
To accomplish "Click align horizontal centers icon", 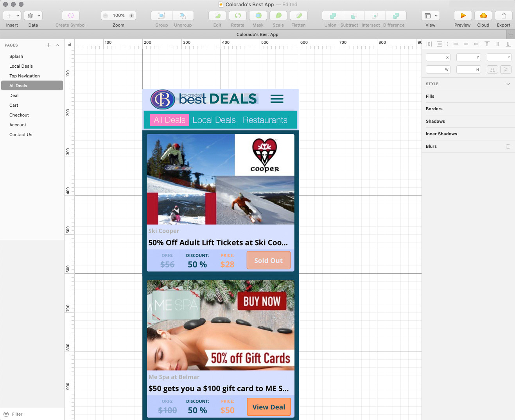I will tap(466, 44).
